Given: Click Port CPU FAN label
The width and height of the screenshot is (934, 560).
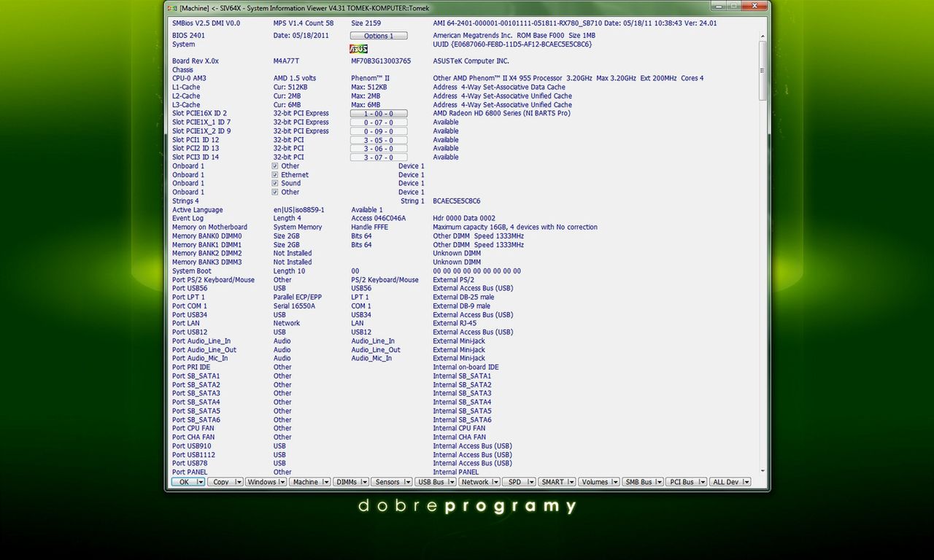Looking at the screenshot, I should (x=193, y=429).
